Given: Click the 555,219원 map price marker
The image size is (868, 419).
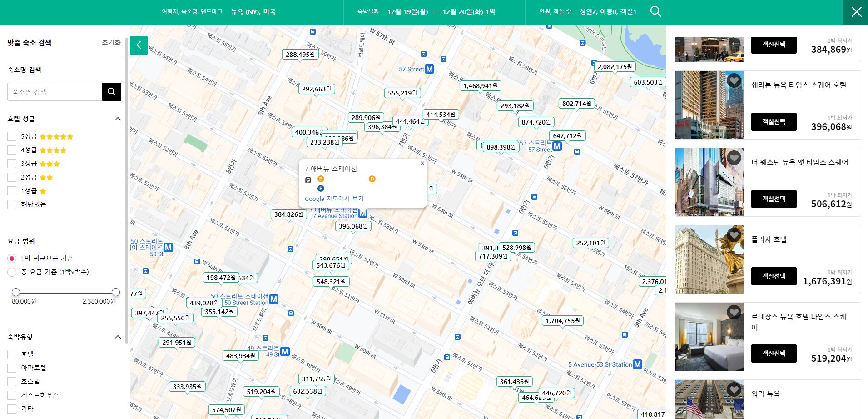Looking at the screenshot, I should (x=402, y=93).
